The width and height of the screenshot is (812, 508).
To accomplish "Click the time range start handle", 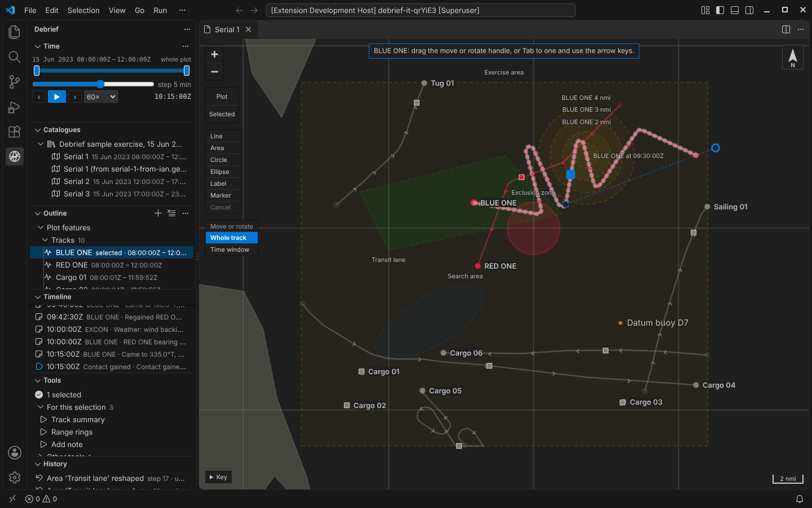I will [37, 71].
